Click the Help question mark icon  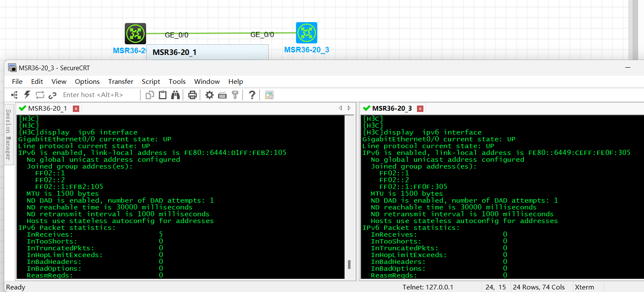252,95
